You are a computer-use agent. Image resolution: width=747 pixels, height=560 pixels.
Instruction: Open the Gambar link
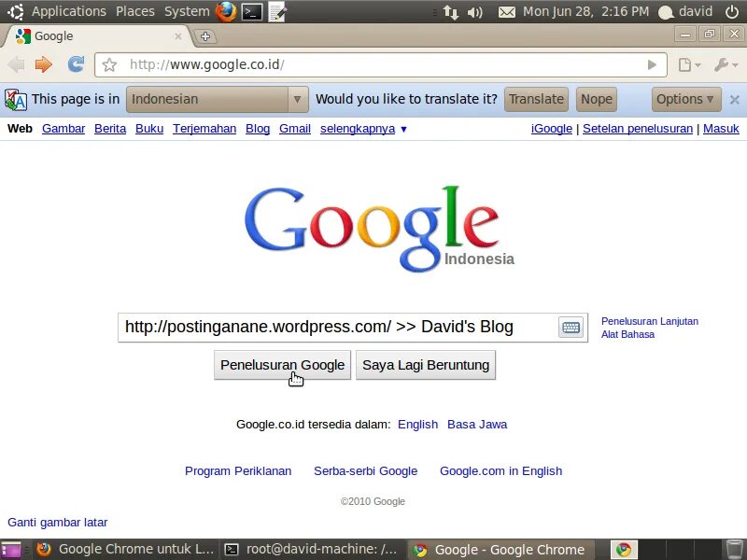point(63,129)
